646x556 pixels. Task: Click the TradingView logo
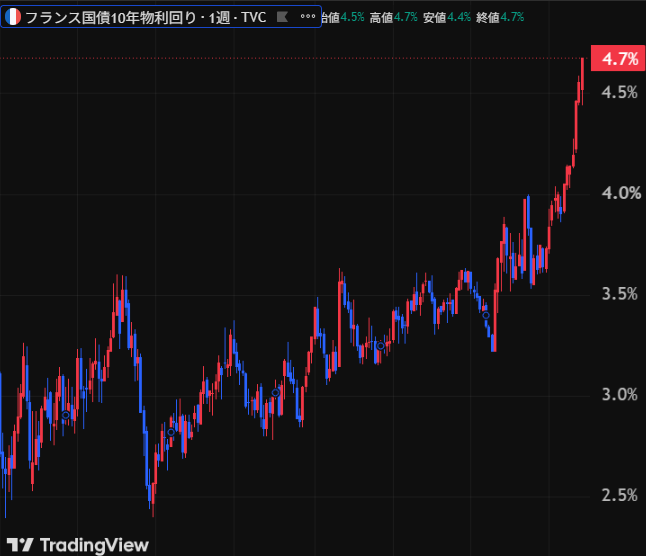click(x=77, y=545)
